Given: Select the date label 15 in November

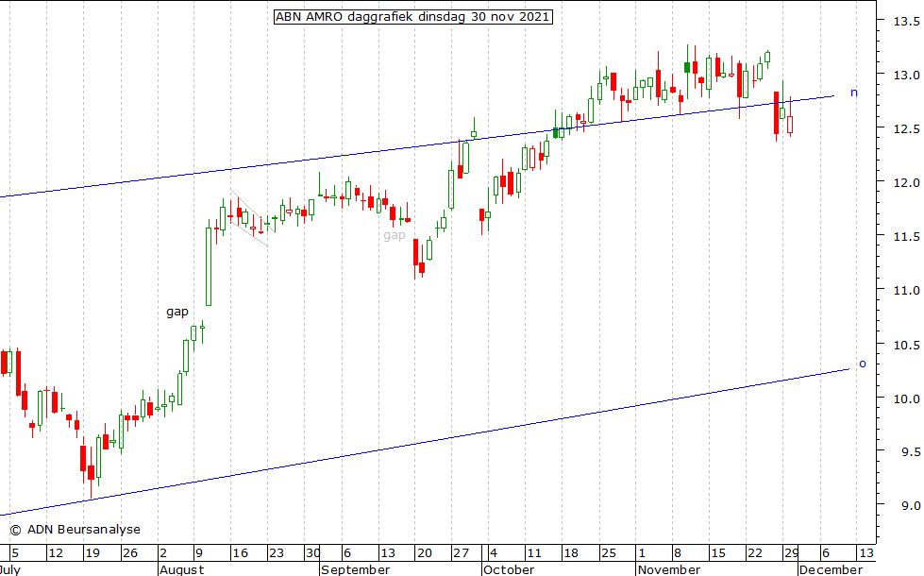Looking at the screenshot, I should (718, 553).
